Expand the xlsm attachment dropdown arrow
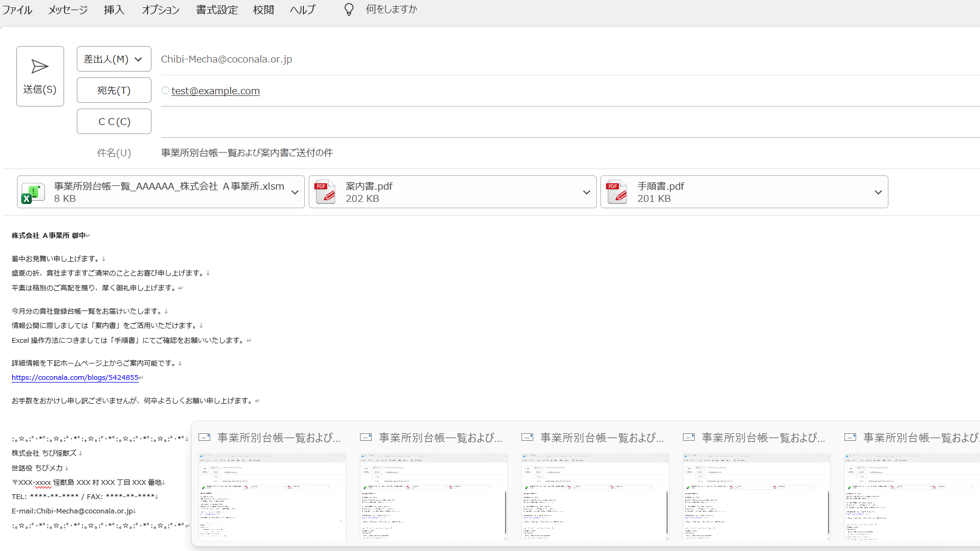Image resolution: width=980 pixels, height=551 pixels. click(x=295, y=192)
